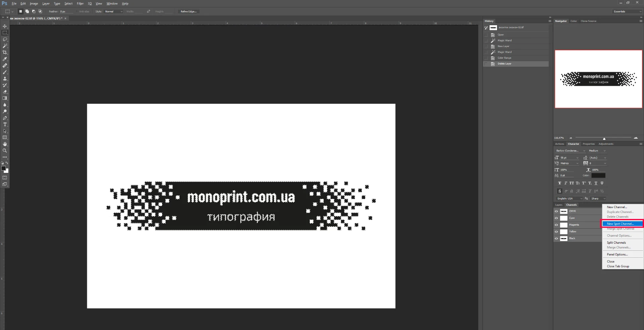Click the Add to selection option icon
The width and height of the screenshot is (644, 330).
point(27,11)
